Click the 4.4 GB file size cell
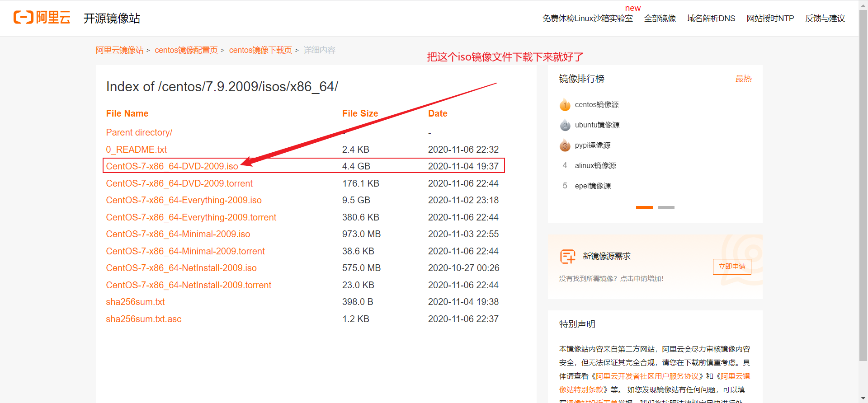868x403 pixels. pos(356,166)
